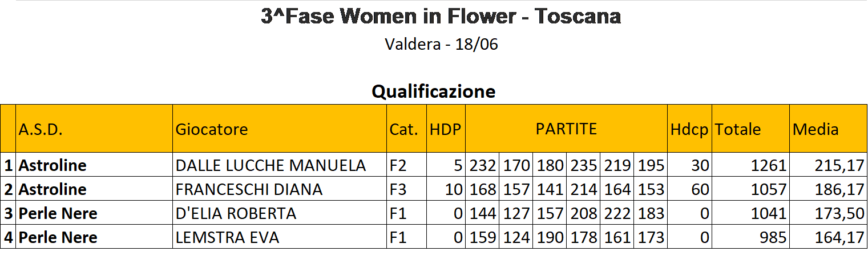
Task: Select game score 235 in row one
Action: tap(583, 165)
